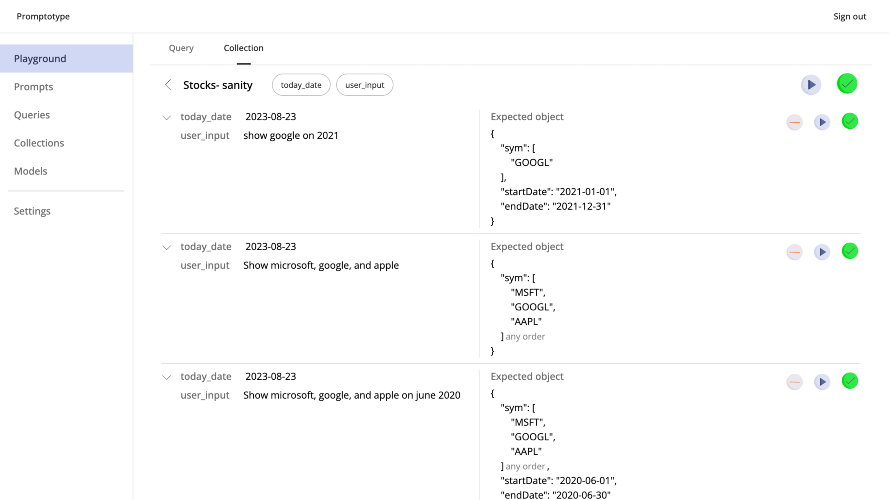Switch to the Query tab

click(181, 48)
